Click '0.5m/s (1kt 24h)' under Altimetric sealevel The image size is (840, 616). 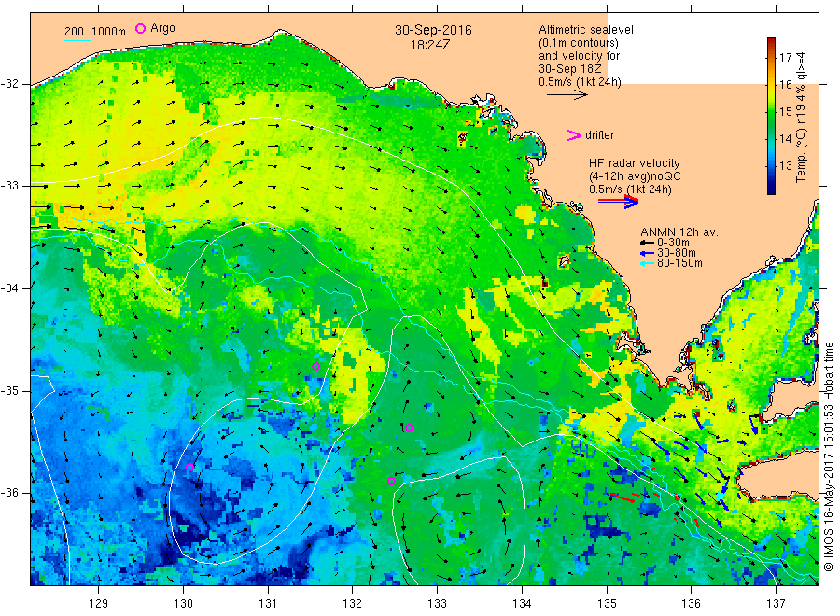tap(581, 82)
